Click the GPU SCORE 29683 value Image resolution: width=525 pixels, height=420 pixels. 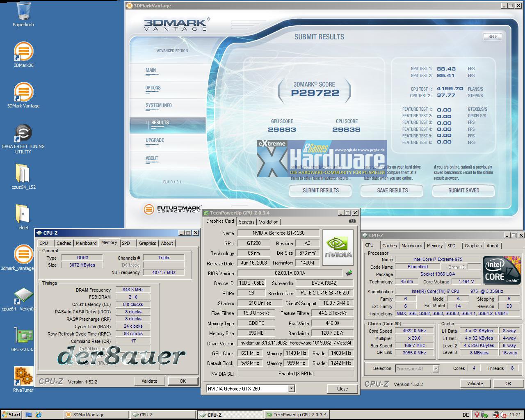(x=282, y=130)
